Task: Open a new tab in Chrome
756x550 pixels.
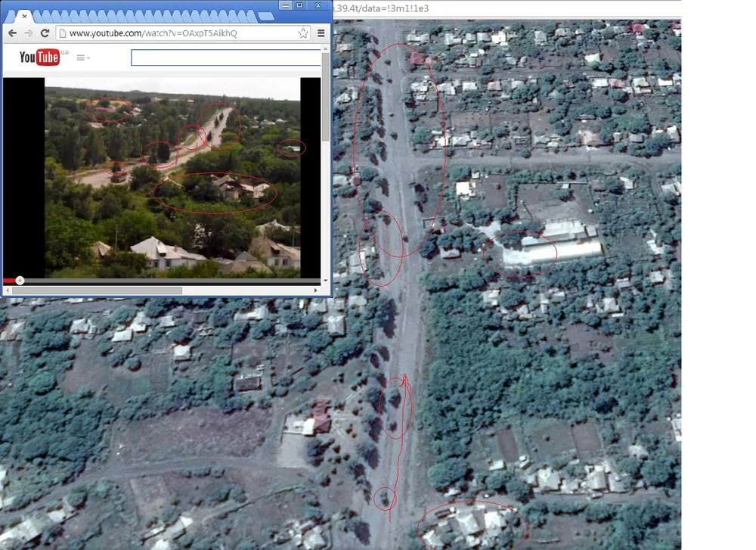Action: click(265, 17)
